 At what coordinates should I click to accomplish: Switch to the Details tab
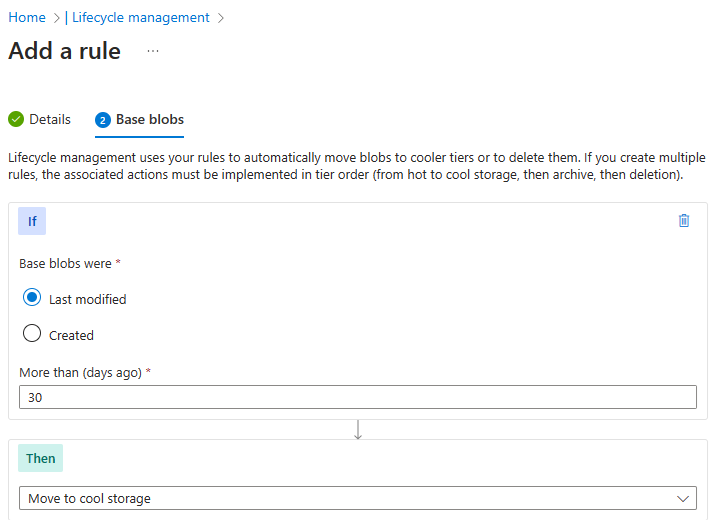[50, 120]
